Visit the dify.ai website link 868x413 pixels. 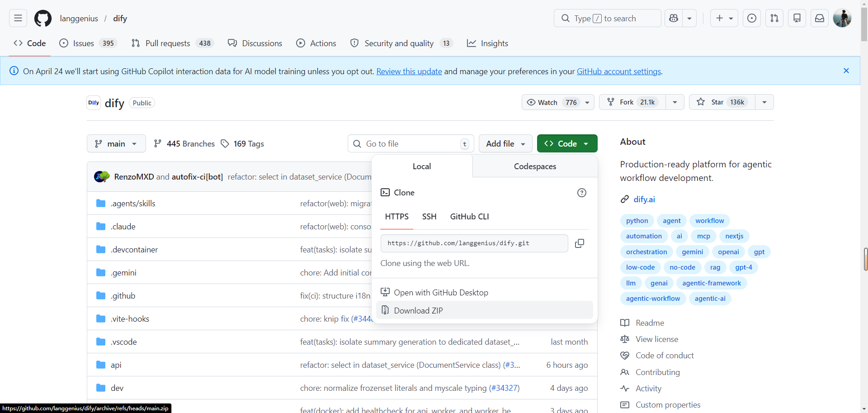(x=644, y=199)
